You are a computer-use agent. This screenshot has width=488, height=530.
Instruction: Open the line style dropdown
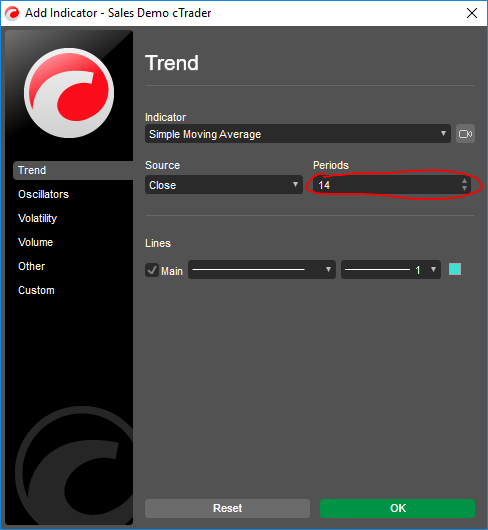[262, 270]
